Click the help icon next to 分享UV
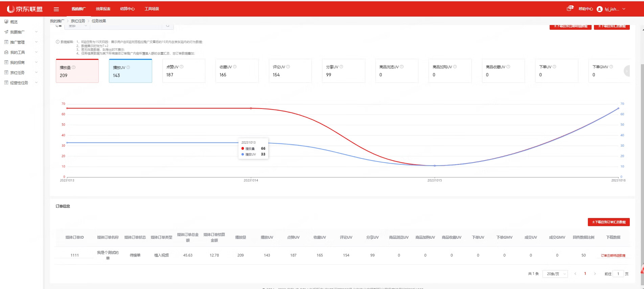644x289 pixels. (x=341, y=67)
